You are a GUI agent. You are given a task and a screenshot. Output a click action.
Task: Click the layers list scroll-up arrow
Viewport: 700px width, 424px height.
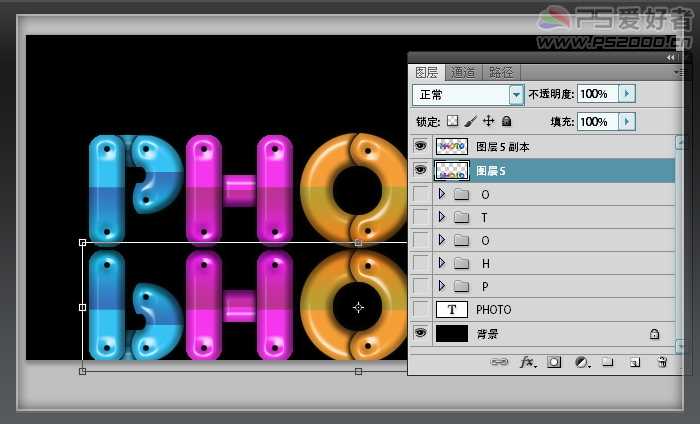click(x=680, y=142)
